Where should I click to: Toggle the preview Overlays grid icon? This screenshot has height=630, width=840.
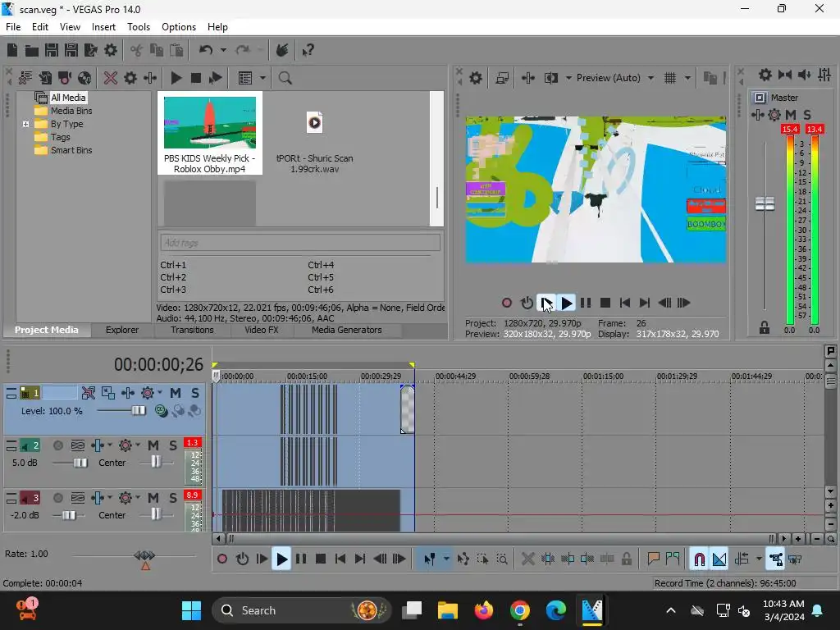670,78
